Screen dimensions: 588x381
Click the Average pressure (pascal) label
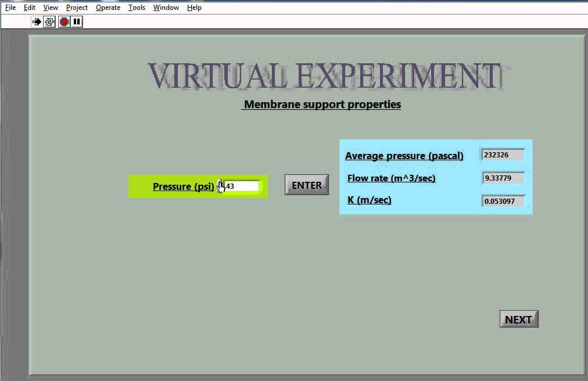(x=404, y=156)
